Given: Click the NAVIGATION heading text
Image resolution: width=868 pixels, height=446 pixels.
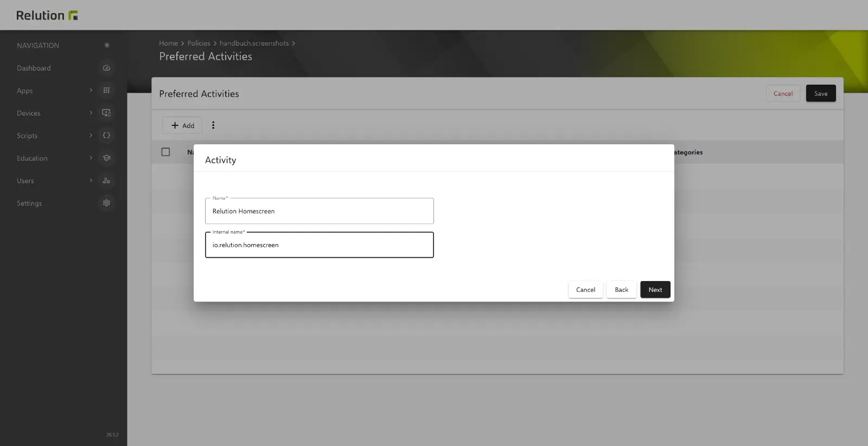Looking at the screenshot, I should click(38, 46).
